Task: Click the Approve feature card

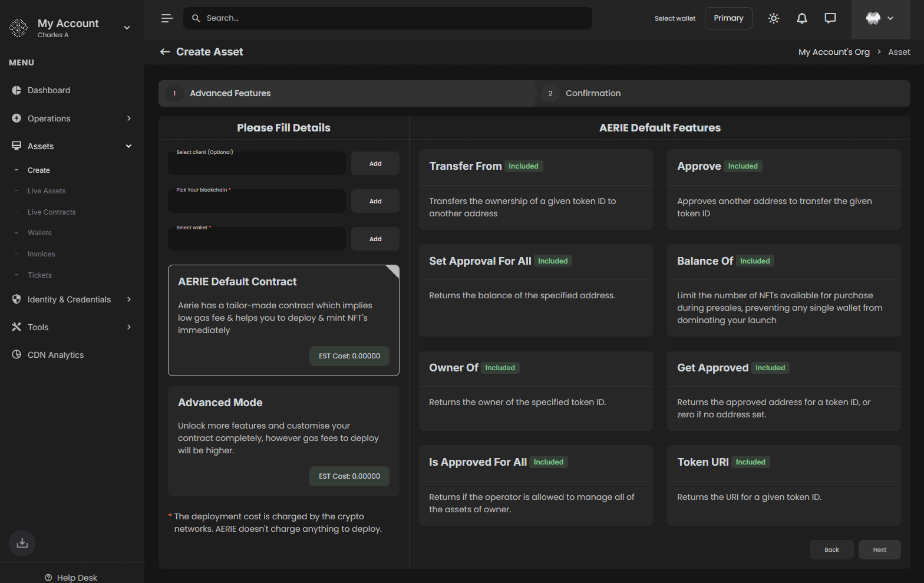Action: 784,189
